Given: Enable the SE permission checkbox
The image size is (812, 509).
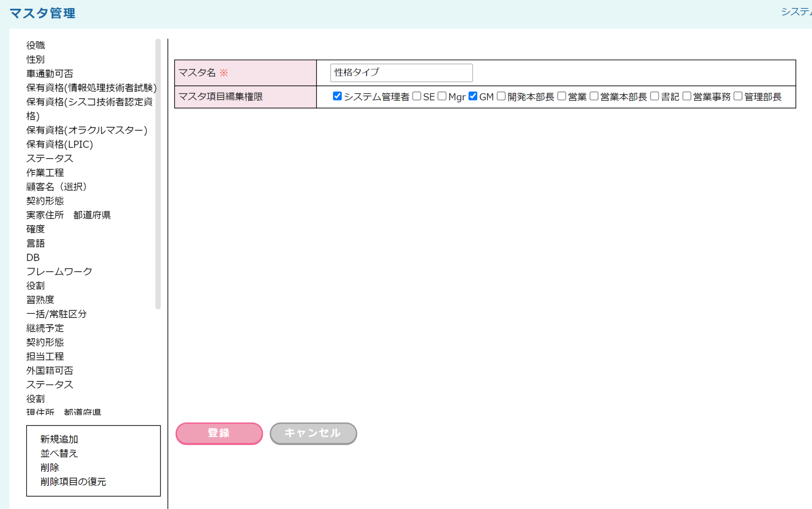Looking at the screenshot, I should coord(417,96).
